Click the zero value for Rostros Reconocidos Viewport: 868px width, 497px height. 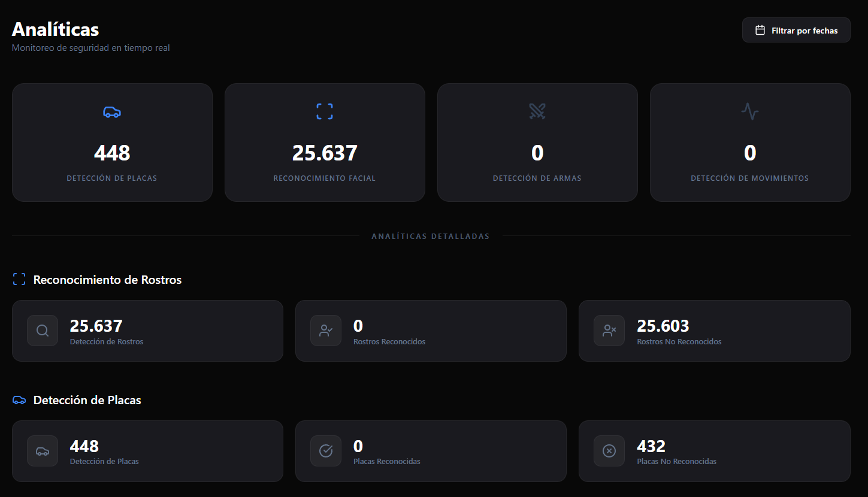click(x=358, y=326)
